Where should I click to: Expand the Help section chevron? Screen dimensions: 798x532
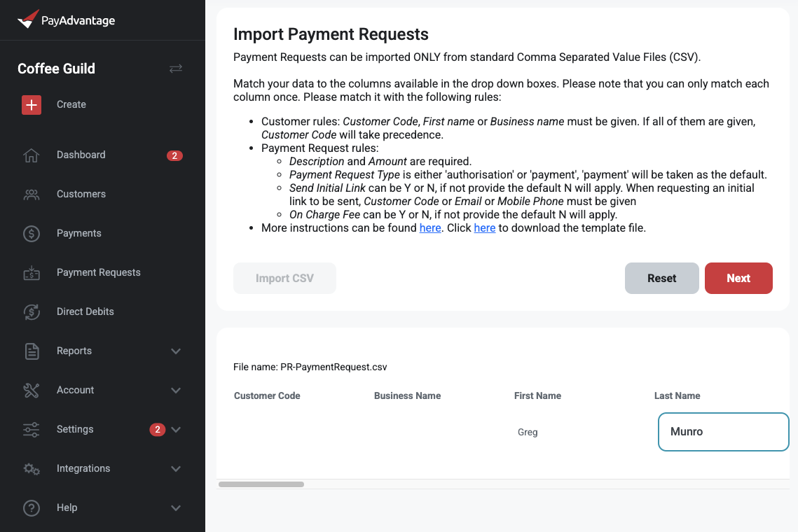176,508
